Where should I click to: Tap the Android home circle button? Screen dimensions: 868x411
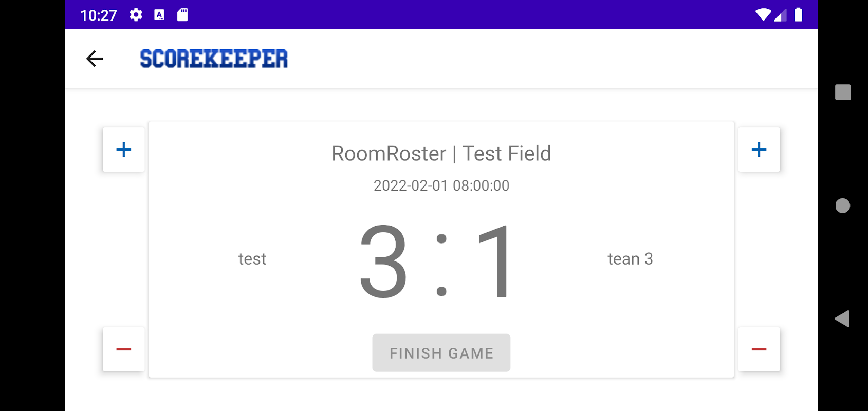[x=842, y=206]
